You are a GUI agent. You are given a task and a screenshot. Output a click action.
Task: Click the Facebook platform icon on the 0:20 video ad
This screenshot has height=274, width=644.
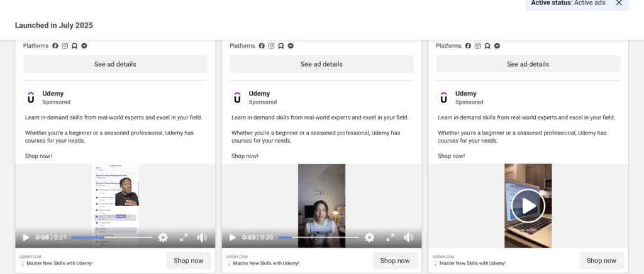(x=262, y=46)
